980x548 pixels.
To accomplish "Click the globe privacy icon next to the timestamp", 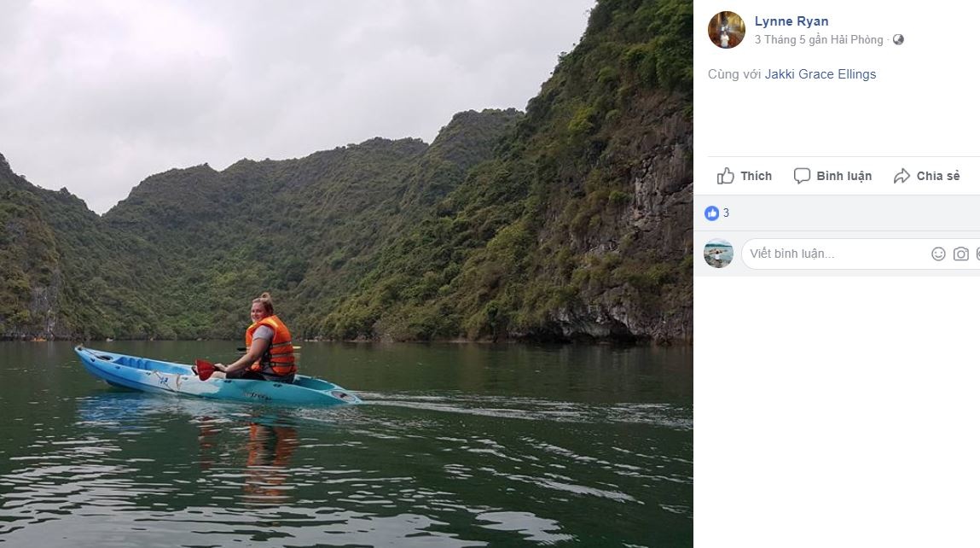I will [x=897, y=39].
